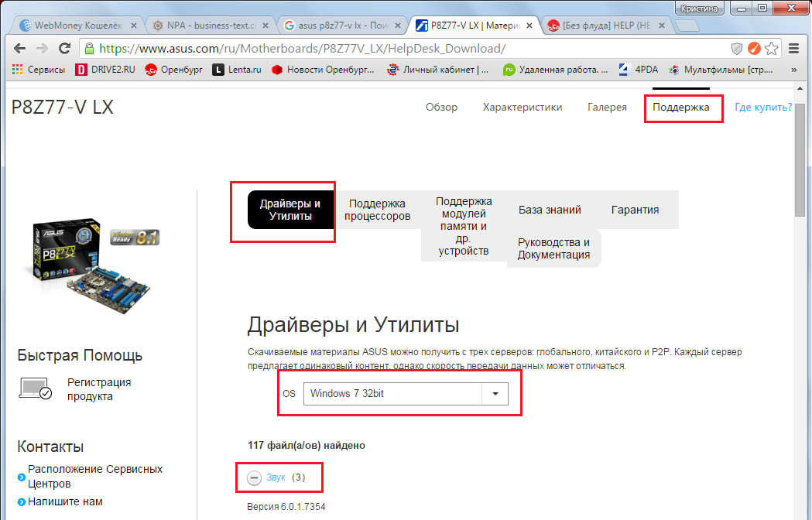The height and width of the screenshot is (520, 812).
Task: Open the DRIVE2.RU bookmark
Action: click(x=105, y=70)
